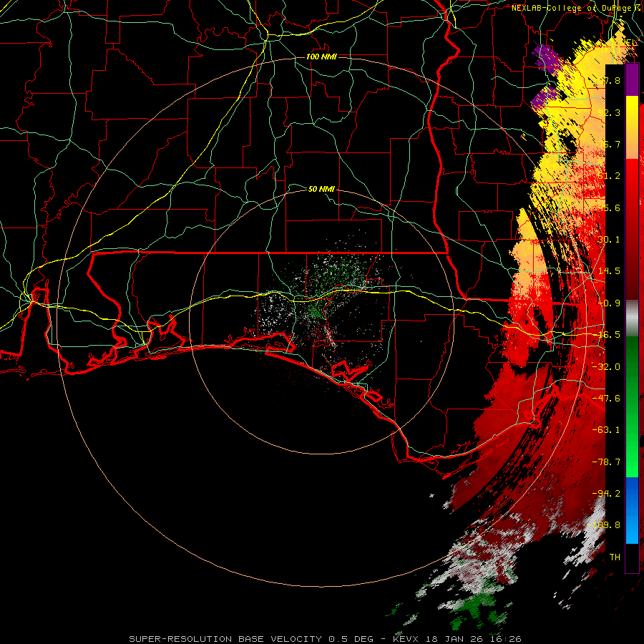Image resolution: width=644 pixels, height=644 pixels.
Task: Click the -63.1 scale value
Action: point(607,430)
